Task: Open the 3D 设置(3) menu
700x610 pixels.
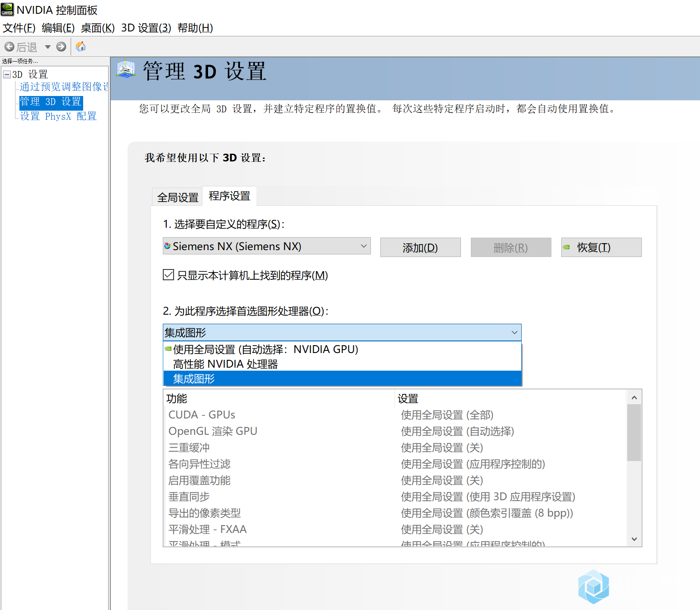Action: tap(146, 28)
